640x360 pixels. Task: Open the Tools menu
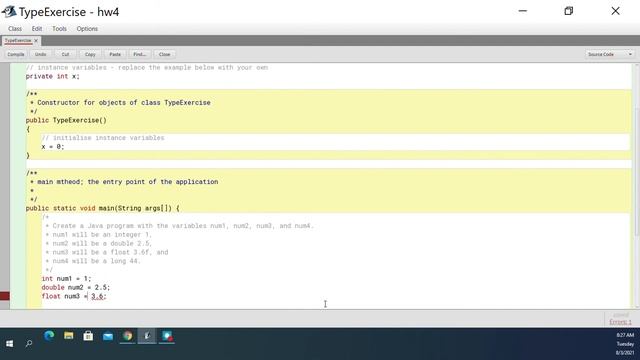coord(59,29)
